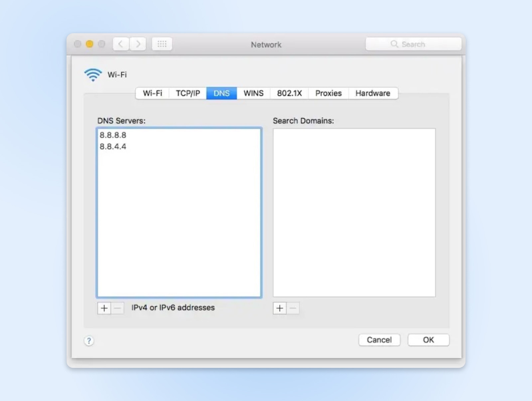Screen dimensions: 532x401
Task: Click the forward navigation arrow
Action: tap(138, 44)
